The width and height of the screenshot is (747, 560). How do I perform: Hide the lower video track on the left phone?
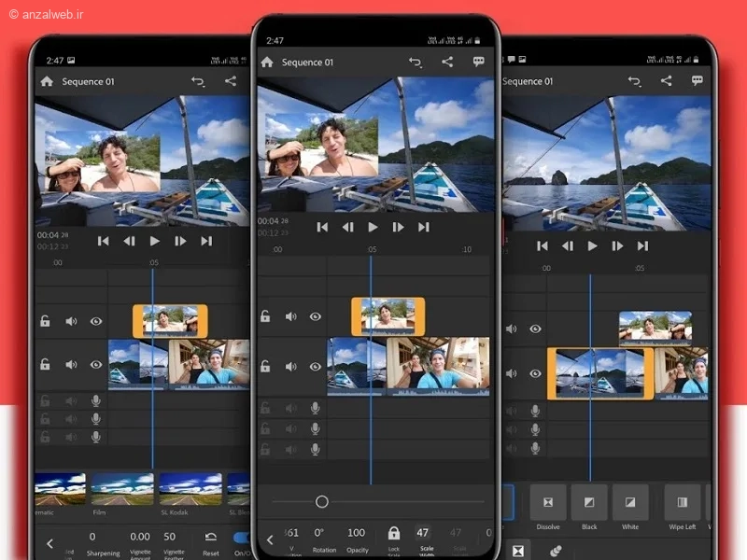pyautogui.click(x=96, y=365)
